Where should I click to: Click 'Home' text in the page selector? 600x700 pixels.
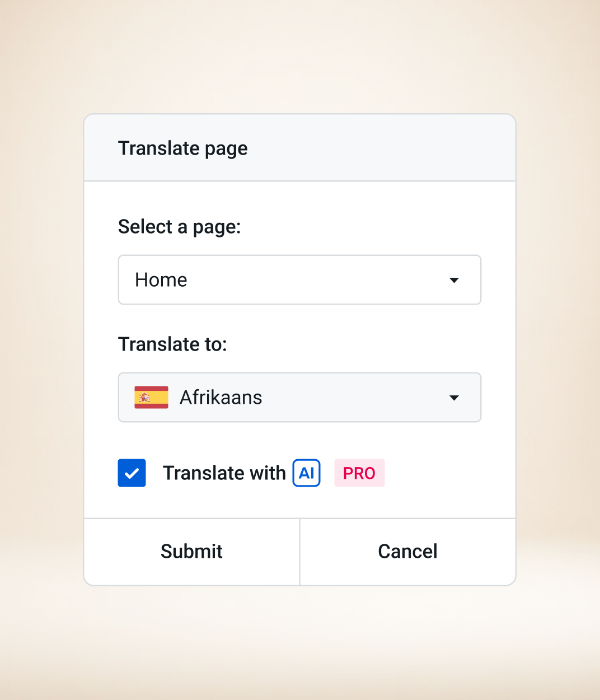pos(161,279)
